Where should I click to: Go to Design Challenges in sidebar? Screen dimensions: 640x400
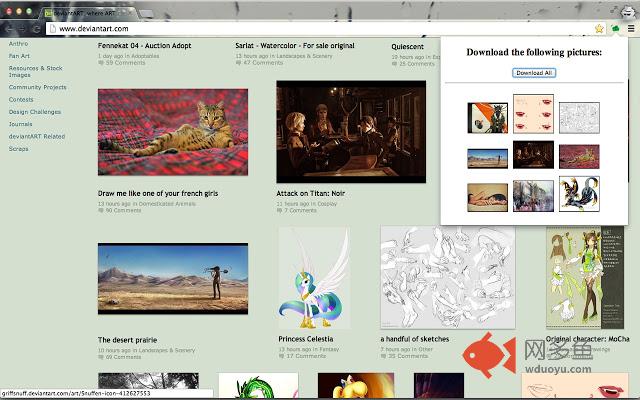click(36, 112)
